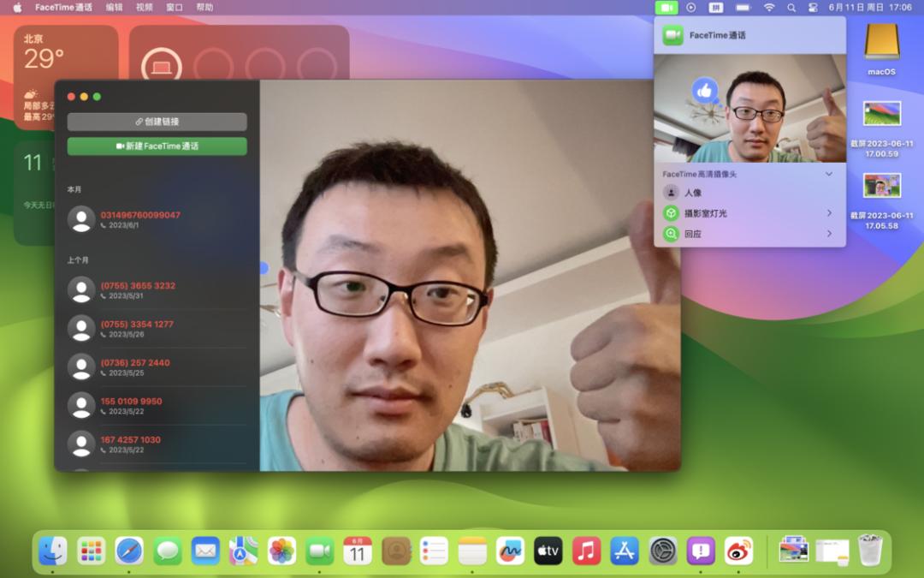This screenshot has width=924, height=578.
Task: Open the 拼 input method menu
Action: [716, 8]
